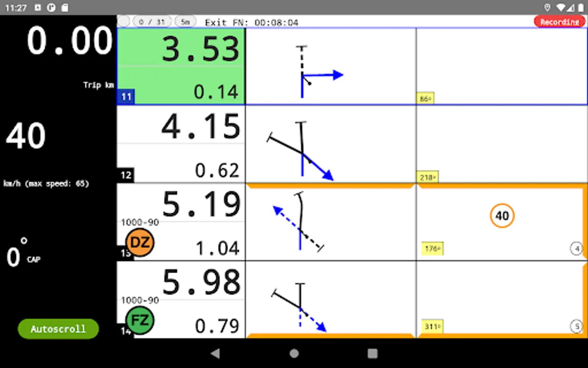Image resolution: width=588 pixels, height=368 pixels.
Task: Tap the Trip km label
Action: tap(98, 85)
